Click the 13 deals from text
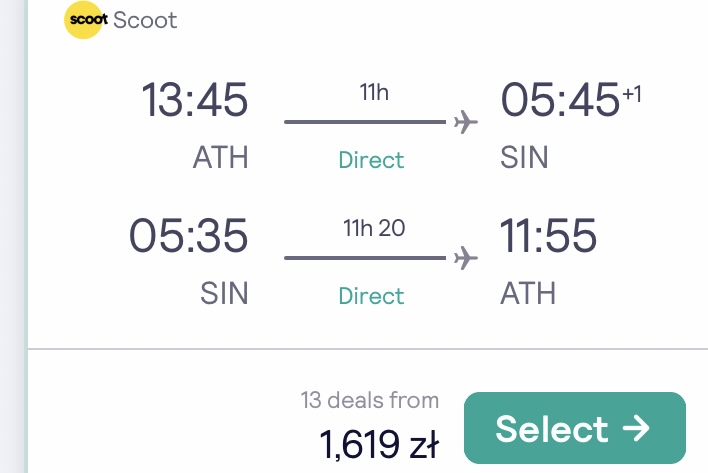This screenshot has width=708, height=473. (x=370, y=400)
